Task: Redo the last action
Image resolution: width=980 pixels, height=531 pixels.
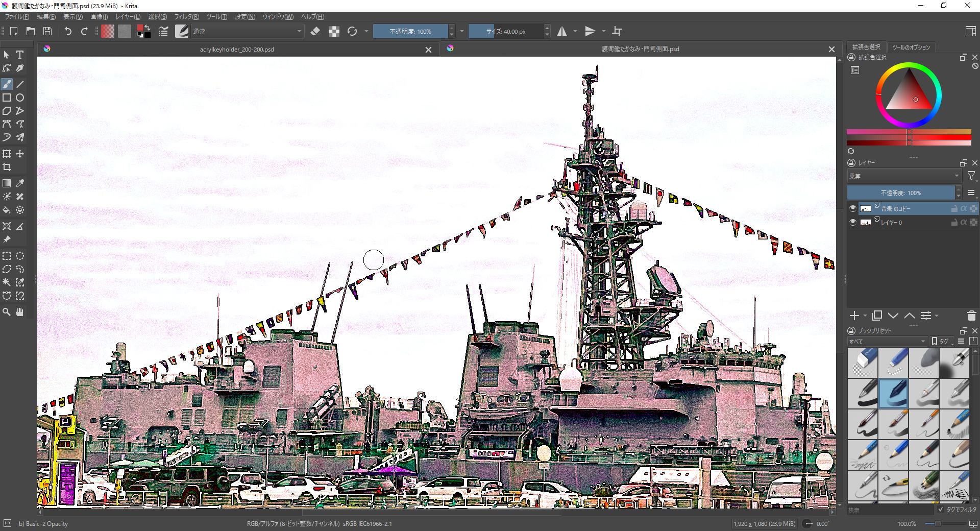Action: click(x=84, y=31)
